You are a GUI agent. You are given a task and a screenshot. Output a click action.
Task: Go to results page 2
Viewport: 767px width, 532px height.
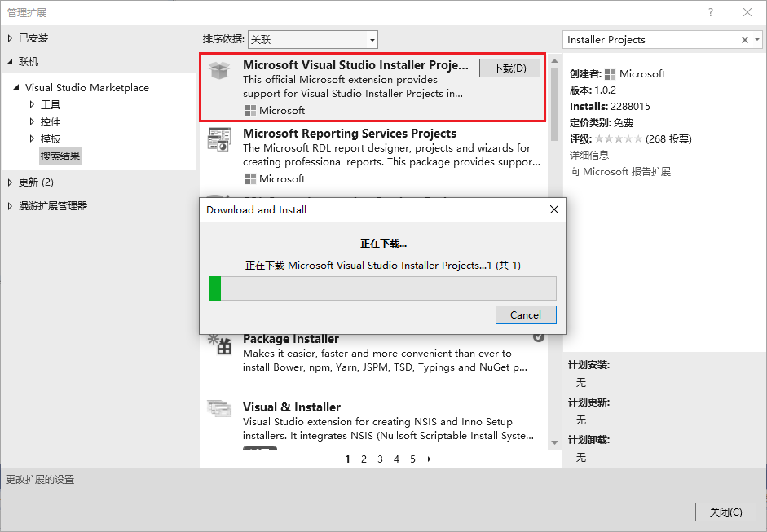point(364,459)
